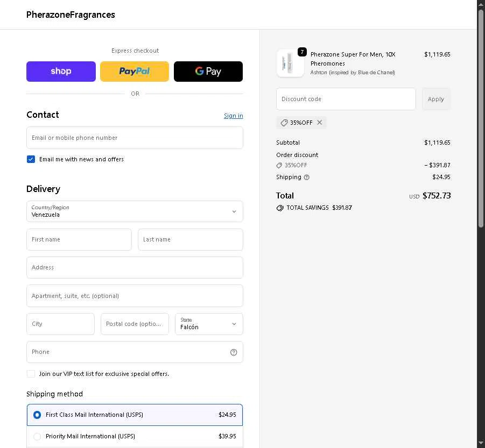This screenshot has height=448, width=485.
Task: Click the First Class Mail $24.95 price
Action: tap(227, 415)
